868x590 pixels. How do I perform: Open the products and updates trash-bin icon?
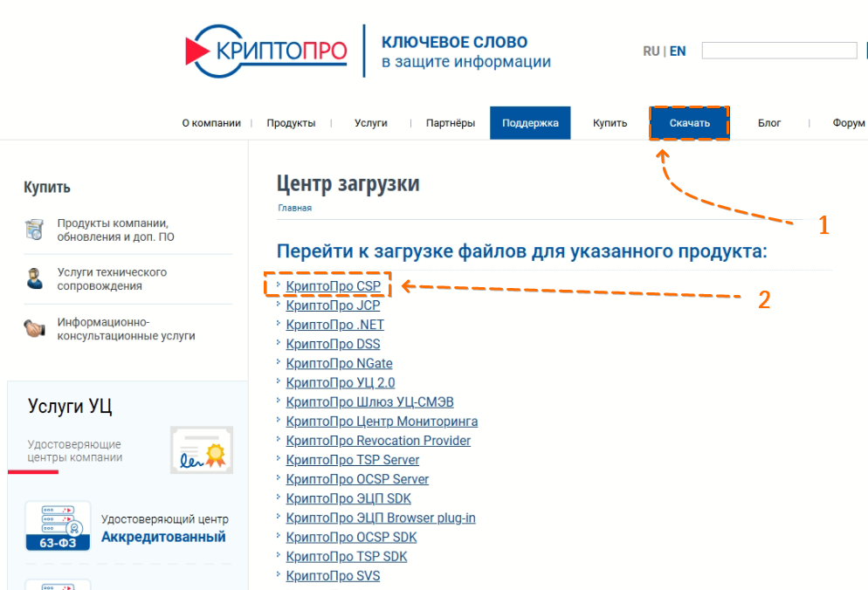pyautogui.click(x=34, y=230)
